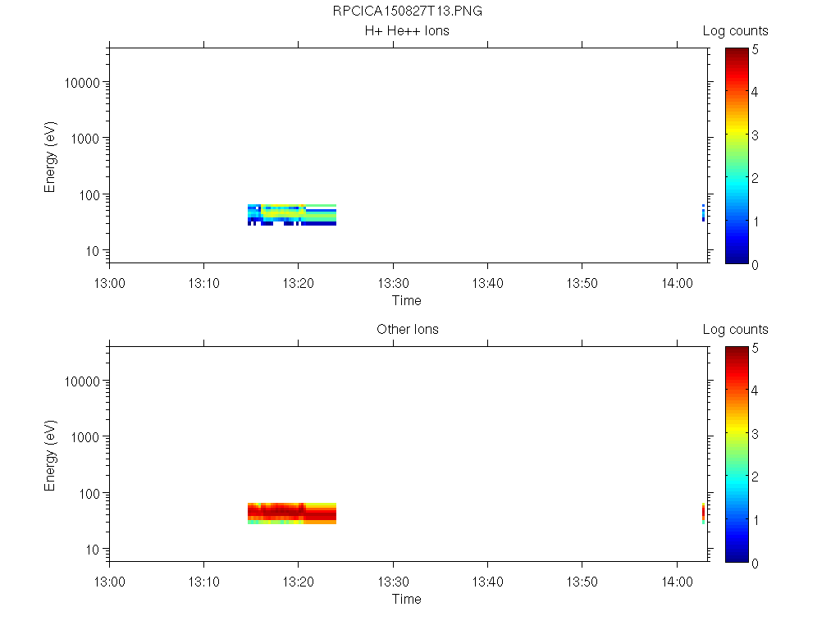The image size is (840, 630).
Task: Click the plot title RPCICA150827T13.PNG
Action: (x=407, y=11)
